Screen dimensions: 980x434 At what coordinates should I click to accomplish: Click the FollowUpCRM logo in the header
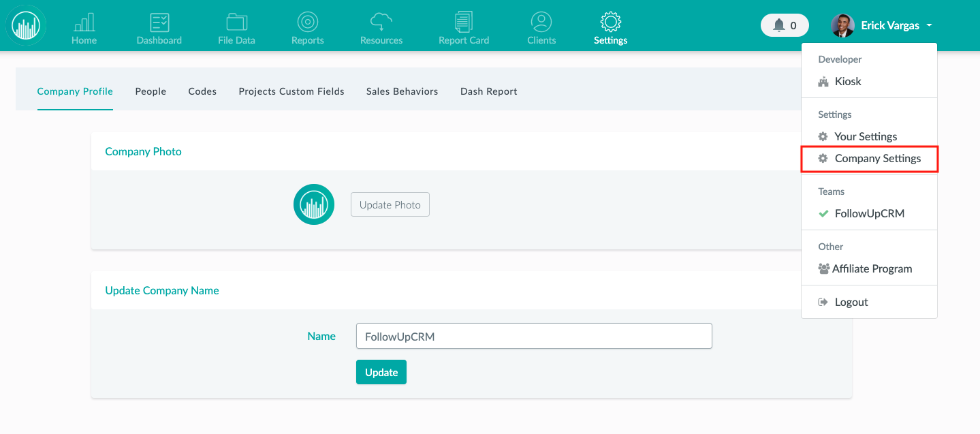tap(25, 26)
